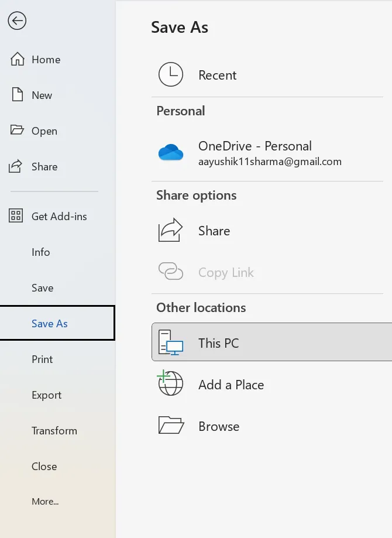Click the Share options heading
Image resolution: width=392 pixels, height=538 pixels.
tap(197, 195)
